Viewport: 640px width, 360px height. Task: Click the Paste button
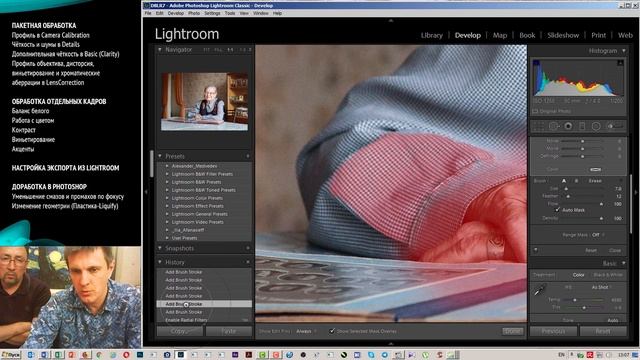[x=229, y=331]
